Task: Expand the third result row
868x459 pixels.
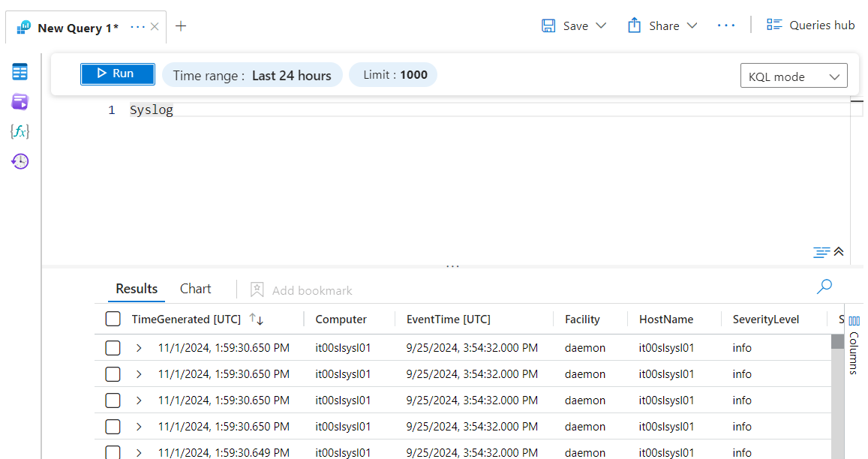Action: point(139,400)
